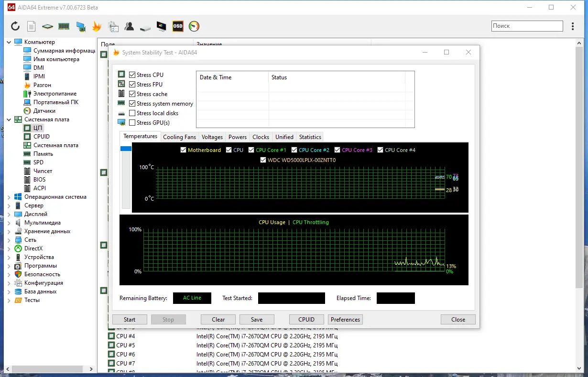Select Память in the tree
The width and height of the screenshot is (588, 377).
pyautogui.click(x=44, y=154)
